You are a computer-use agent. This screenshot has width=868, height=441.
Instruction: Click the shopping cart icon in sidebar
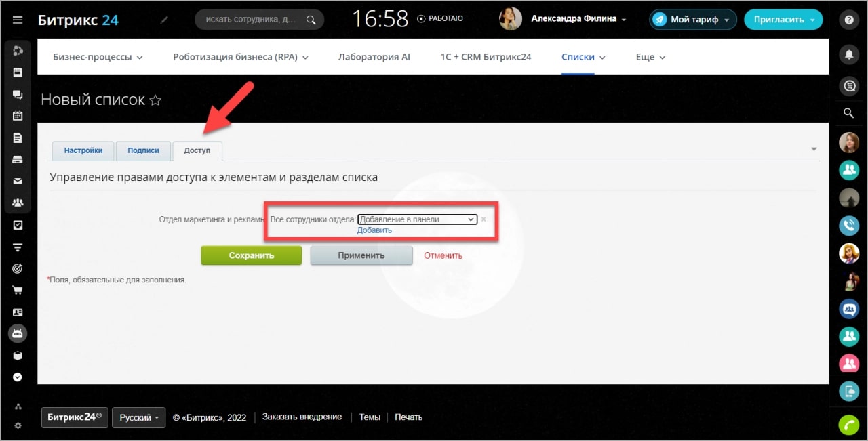point(18,290)
